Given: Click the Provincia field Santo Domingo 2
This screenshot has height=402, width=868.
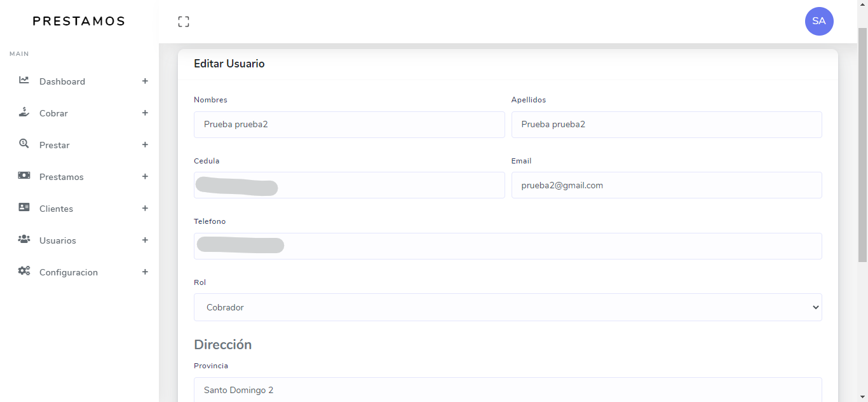Looking at the screenshot, I should [x=508, y=390].
